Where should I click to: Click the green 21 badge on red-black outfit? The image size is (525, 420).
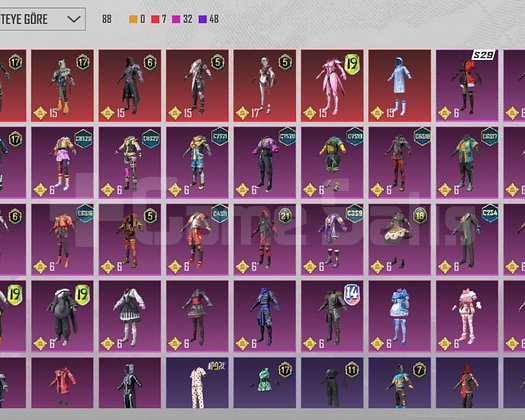[x=285, y=216]
